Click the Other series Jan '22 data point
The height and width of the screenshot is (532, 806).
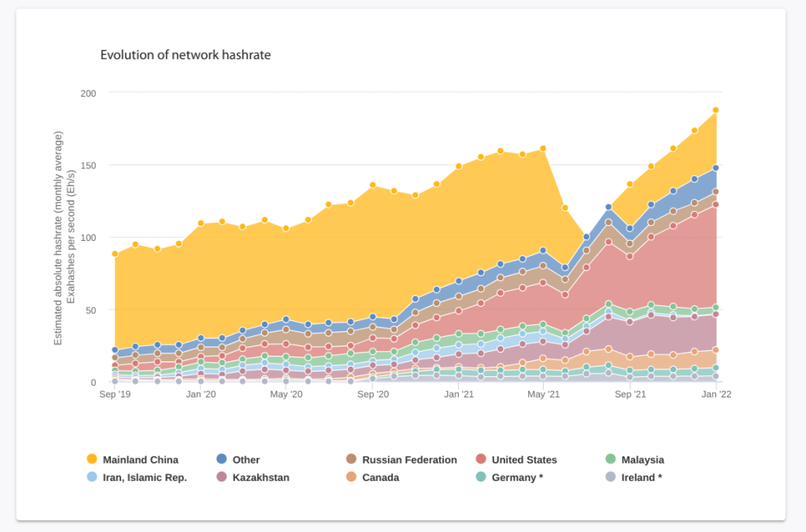tap(715, 168)
